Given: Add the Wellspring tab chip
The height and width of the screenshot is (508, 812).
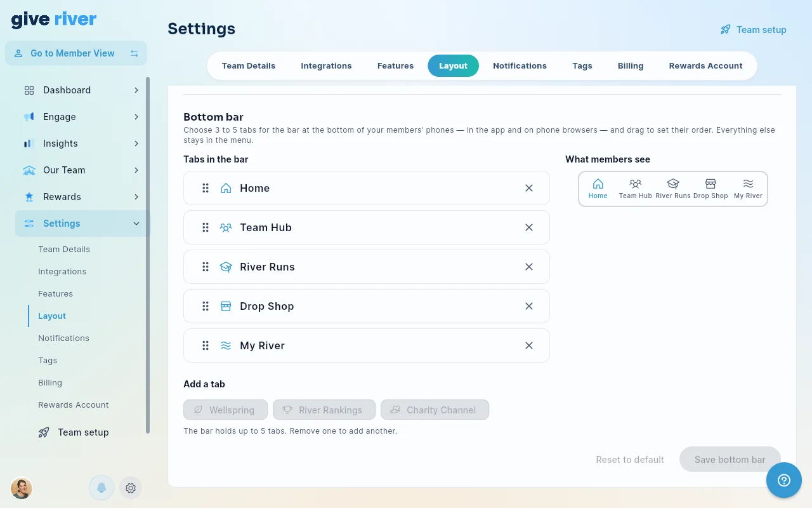Looking at the screenshot, I should [226, 410].
